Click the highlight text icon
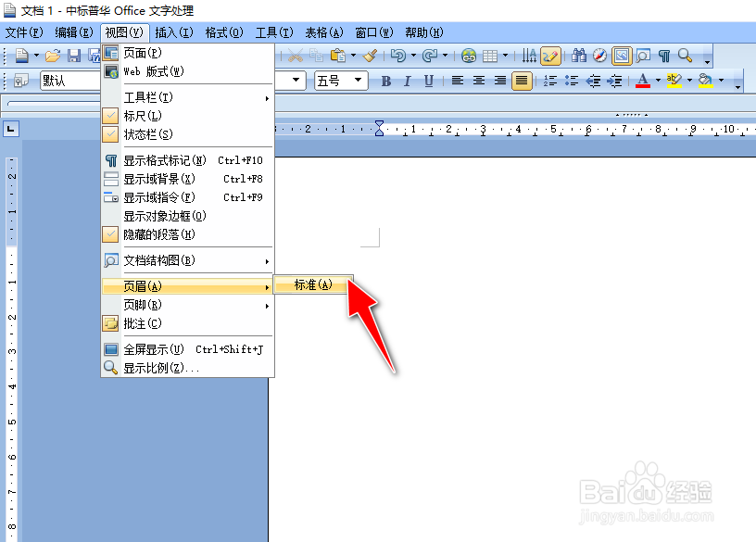 coord(675,81)
